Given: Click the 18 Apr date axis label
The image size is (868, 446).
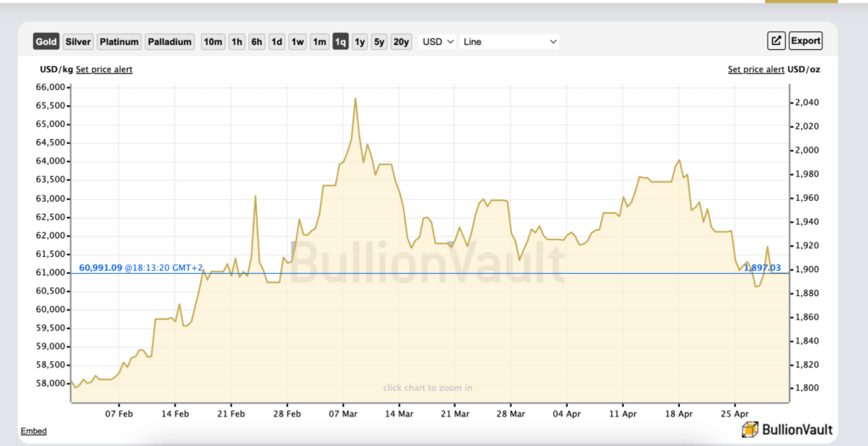Looking at the screenshot, I should pos(679,413).
